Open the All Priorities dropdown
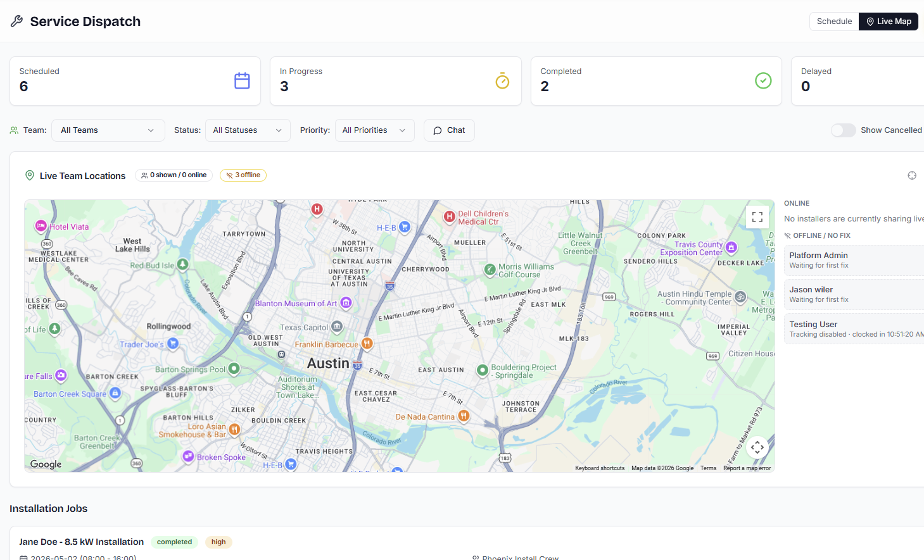This screenshot has width=924, height=560. pos(374,130)
